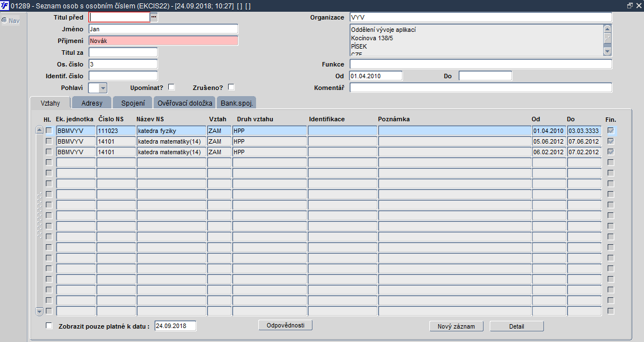Viewport: 644px width, 342px height.
Task: Check Hl. box for row dated 05.06.2012
Action: tap(49, 141)
